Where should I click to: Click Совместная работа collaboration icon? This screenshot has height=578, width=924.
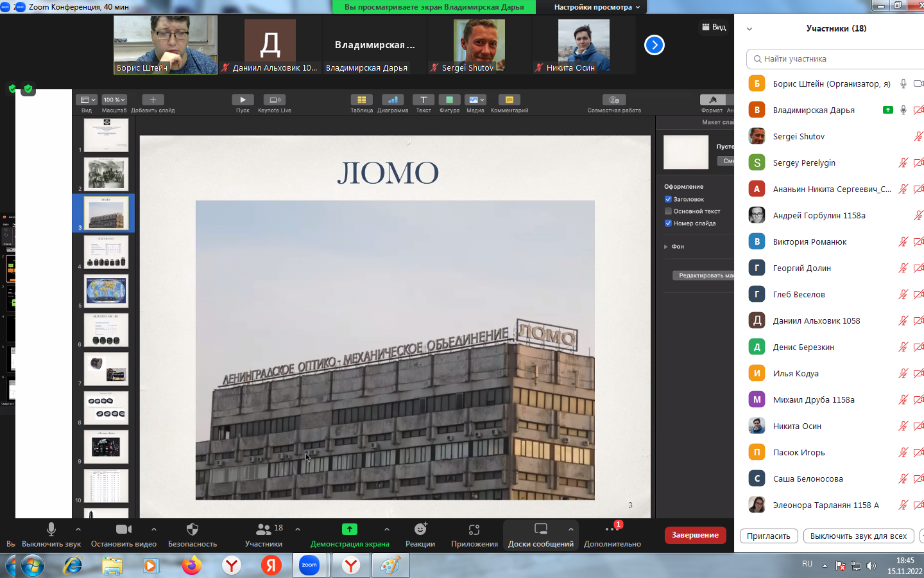pos(614,100)
